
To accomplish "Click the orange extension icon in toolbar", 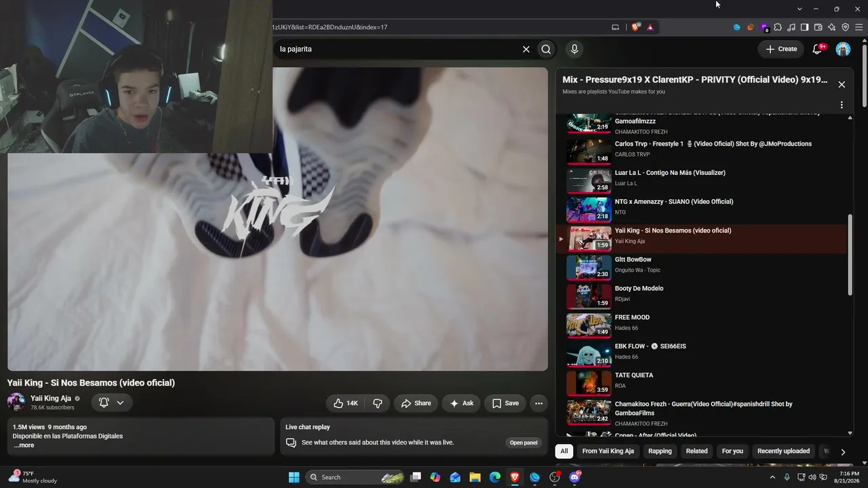I will tap(751, 27).
